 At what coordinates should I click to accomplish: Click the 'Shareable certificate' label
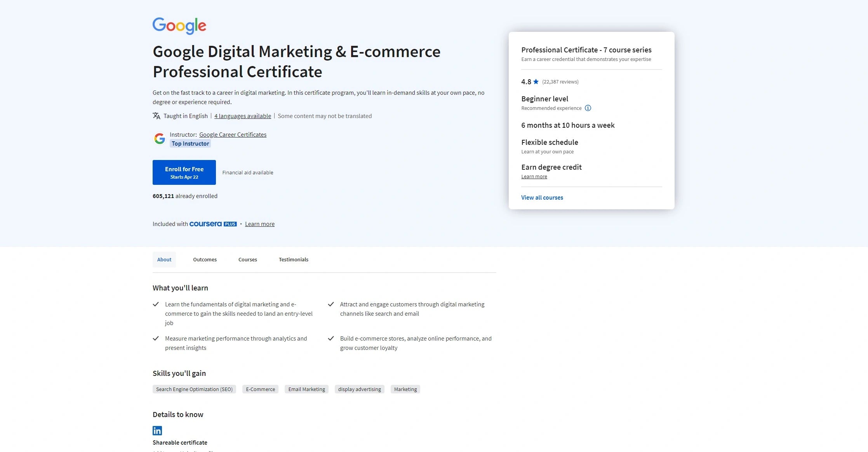coord(180,443)
